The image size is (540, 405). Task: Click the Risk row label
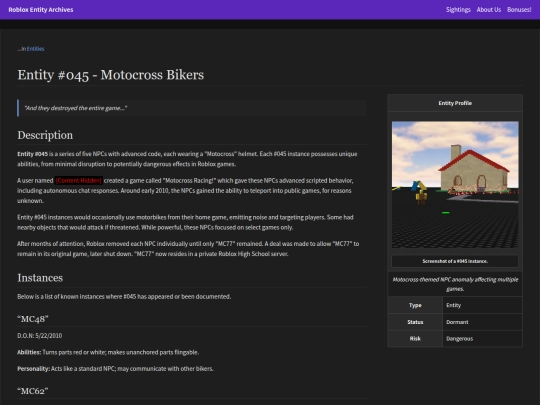tap(415, 339)
